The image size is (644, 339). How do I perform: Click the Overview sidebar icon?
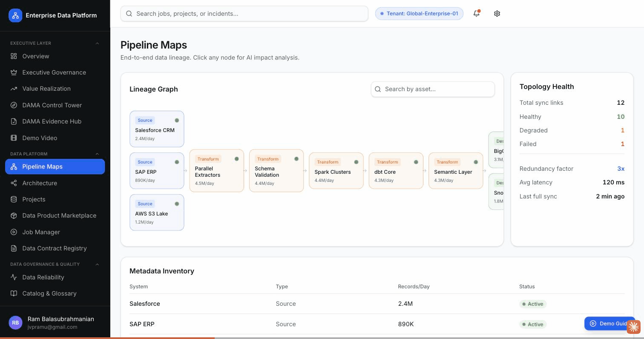14,56
